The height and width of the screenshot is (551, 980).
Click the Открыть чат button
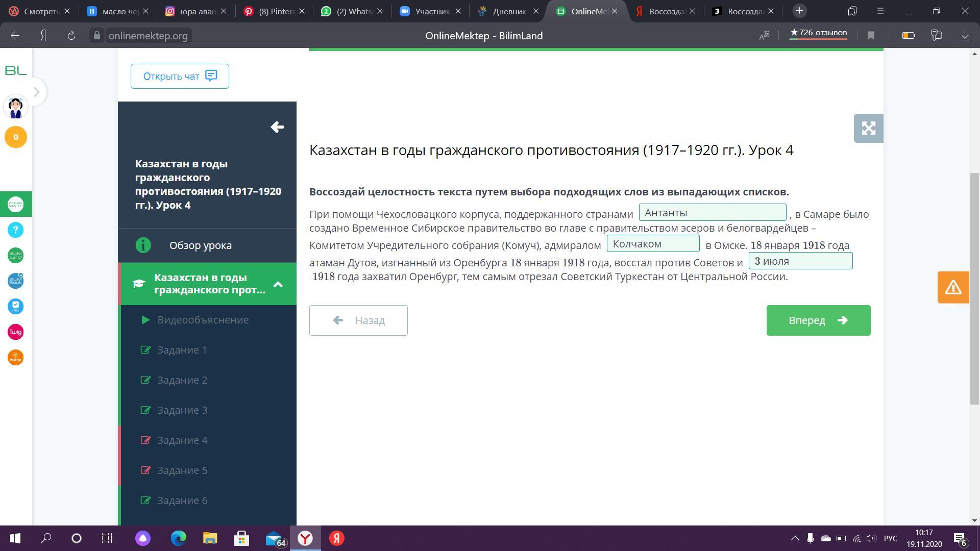pos(180,77)
